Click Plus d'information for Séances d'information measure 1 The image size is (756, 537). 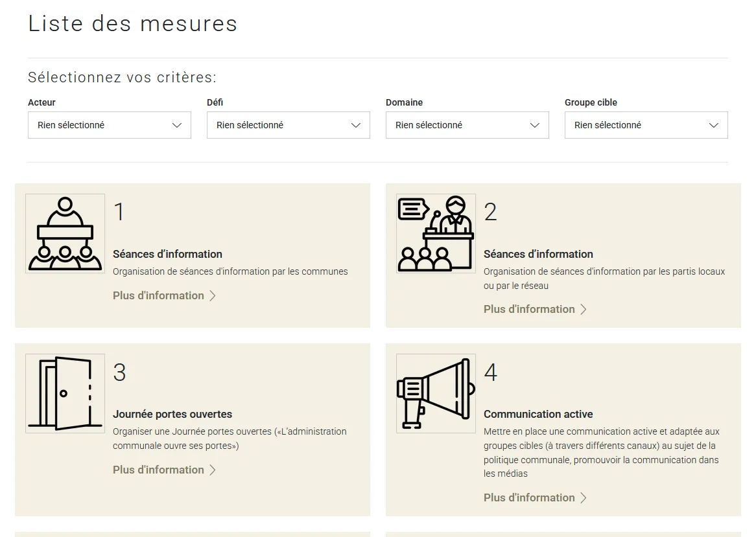click(x=158, y=295)
